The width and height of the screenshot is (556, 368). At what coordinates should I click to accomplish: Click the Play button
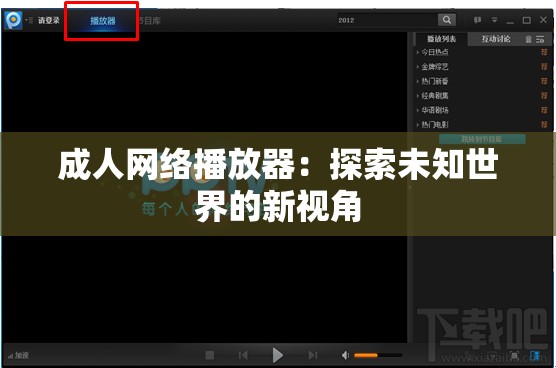click(278, 355)
